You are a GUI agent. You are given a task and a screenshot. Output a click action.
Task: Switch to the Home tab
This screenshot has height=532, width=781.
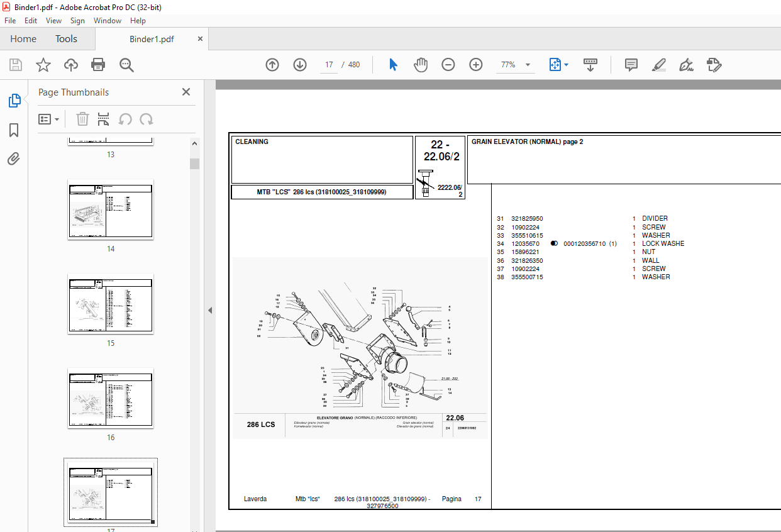(23, 39)
